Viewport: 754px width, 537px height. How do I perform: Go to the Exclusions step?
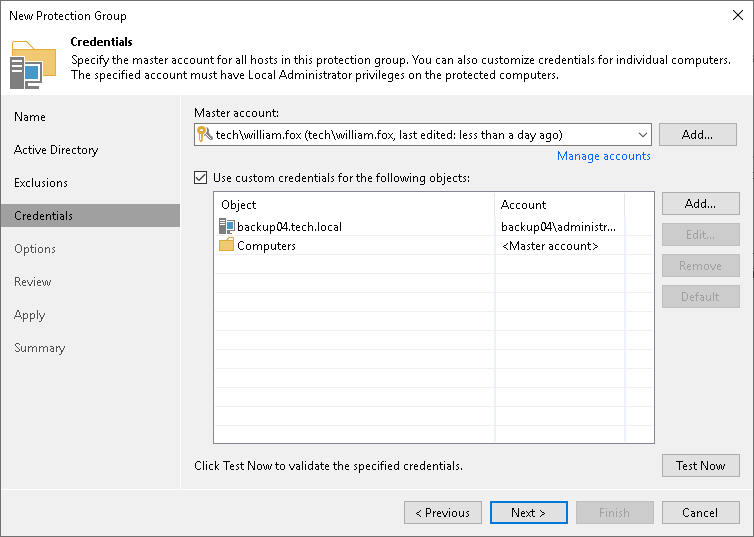point(41,183)
